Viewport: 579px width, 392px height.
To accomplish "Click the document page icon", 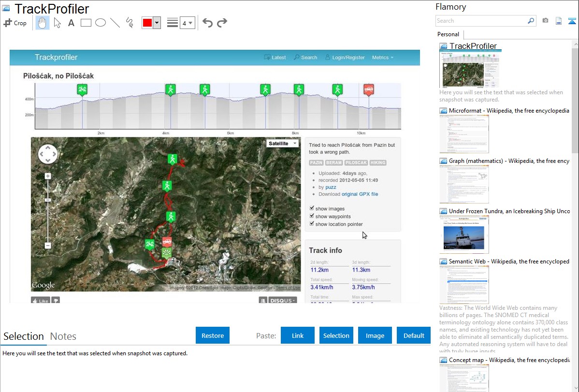I will pos(559,21).
